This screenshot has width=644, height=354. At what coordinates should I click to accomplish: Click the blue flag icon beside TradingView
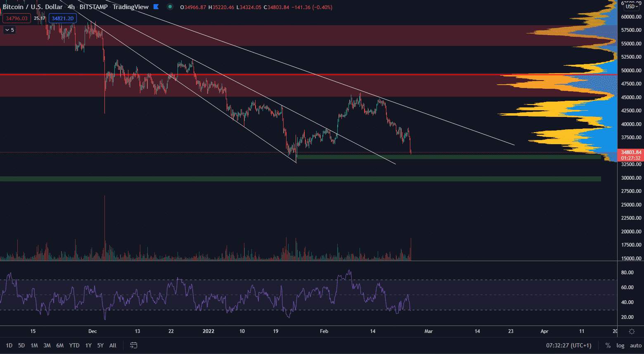pyautogui.click(x=156, y=7)
